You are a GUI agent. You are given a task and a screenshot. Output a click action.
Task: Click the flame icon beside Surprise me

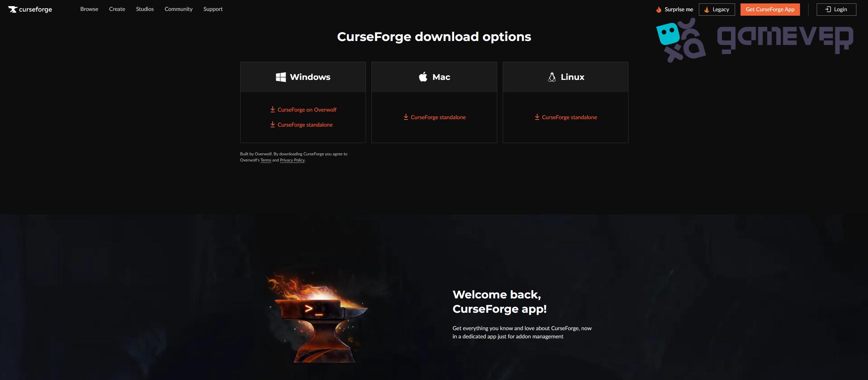pyautogui.click(x=659, y=10)
